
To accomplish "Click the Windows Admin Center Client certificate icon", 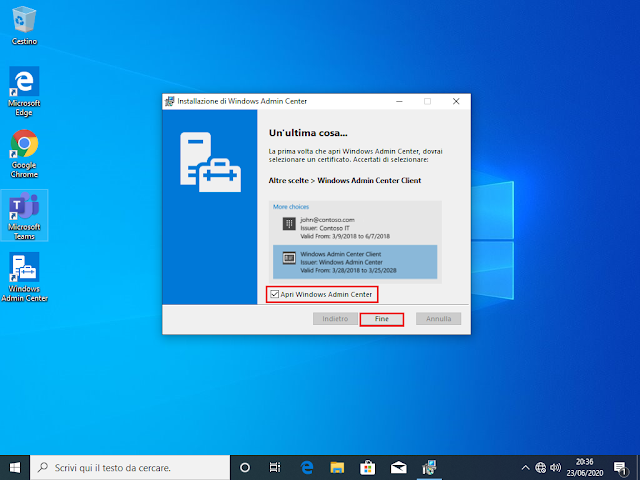I will pos(289,258).
